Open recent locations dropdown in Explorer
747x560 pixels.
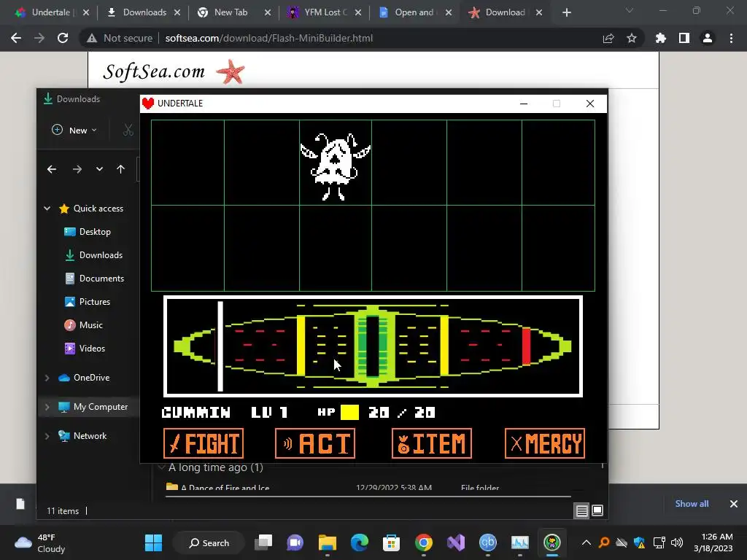99,169
